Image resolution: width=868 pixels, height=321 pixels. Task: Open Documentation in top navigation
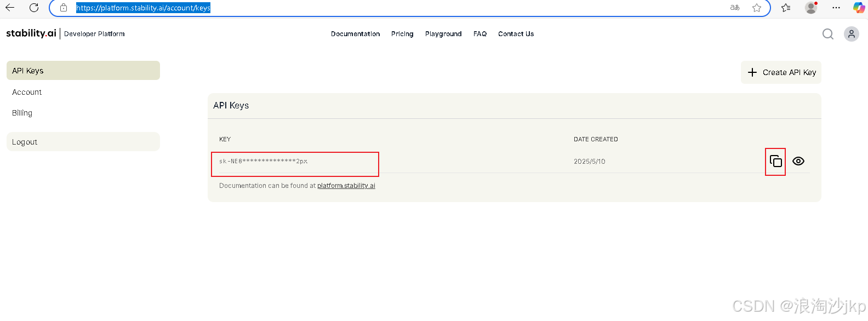pos(355,34)
